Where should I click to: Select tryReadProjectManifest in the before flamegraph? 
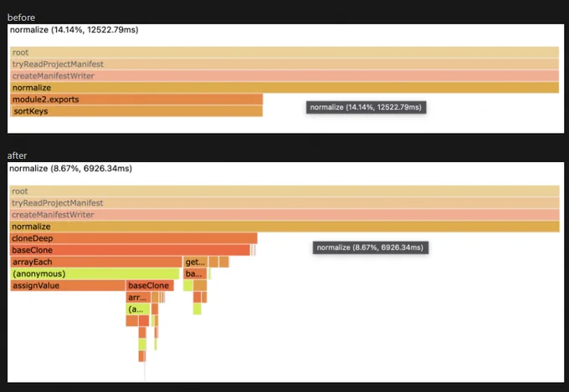pyautogui.click(x=284, y=64)
